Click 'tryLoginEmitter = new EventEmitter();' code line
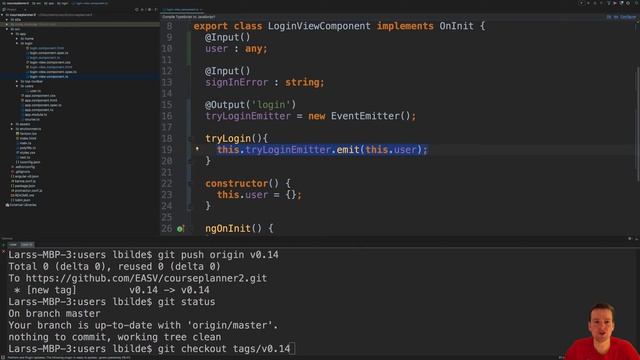Image resolution: width=640 pixels, height=360 pixels. [311, 116]
